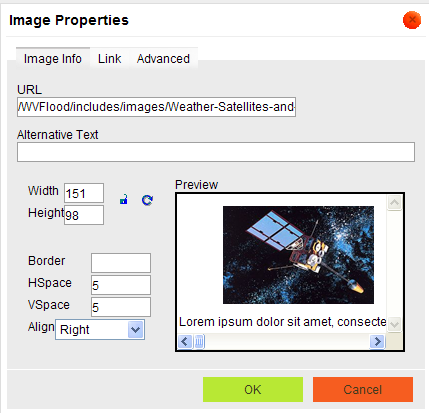Click the horizontal scrollbar thumb in preview

pyautogui.click(x=199, y=341)
